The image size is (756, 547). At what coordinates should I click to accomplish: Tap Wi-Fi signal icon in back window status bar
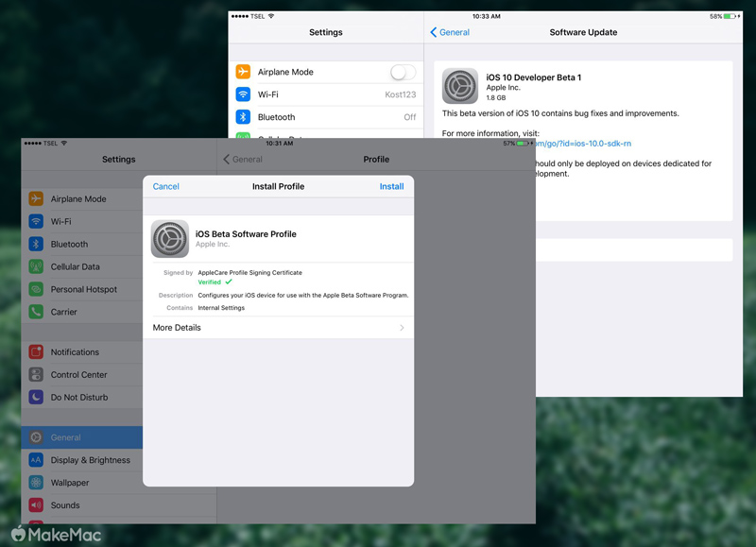pyautogui.click(x=271, y=16)
